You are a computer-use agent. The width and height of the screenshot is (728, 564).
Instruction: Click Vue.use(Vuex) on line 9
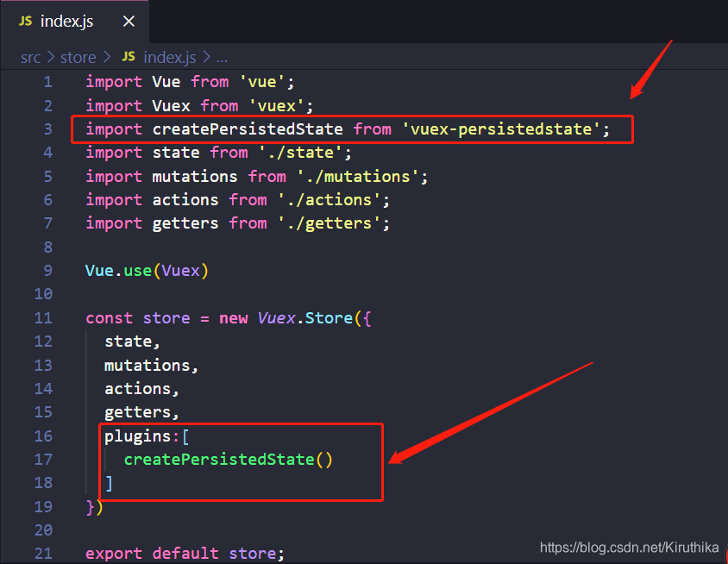point(147,271)
